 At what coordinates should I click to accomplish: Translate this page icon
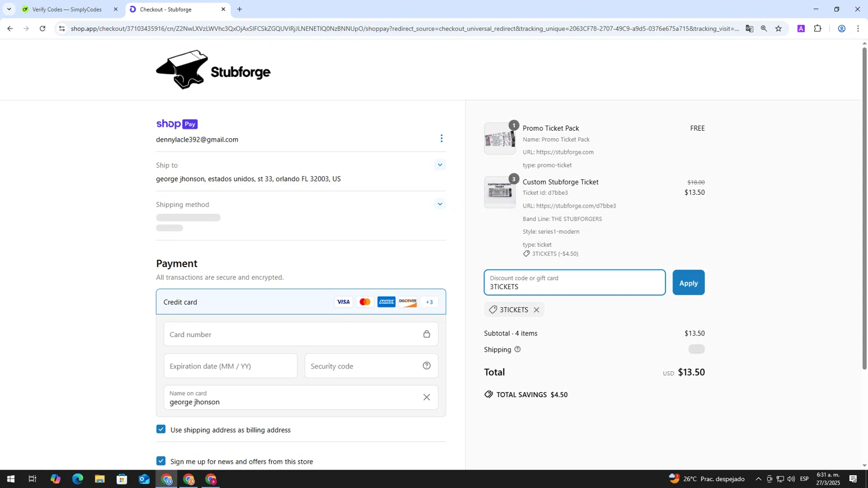(x=749, y=28)
